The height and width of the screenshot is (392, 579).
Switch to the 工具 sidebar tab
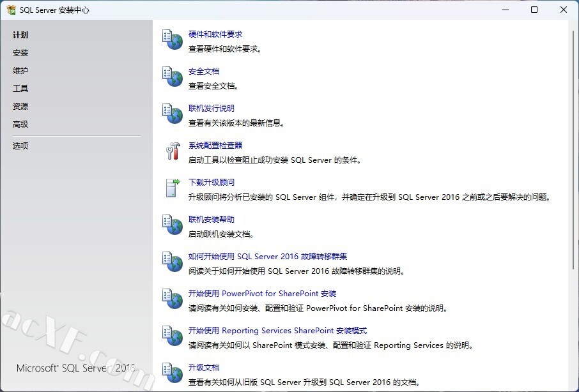[x=20, y=89]
